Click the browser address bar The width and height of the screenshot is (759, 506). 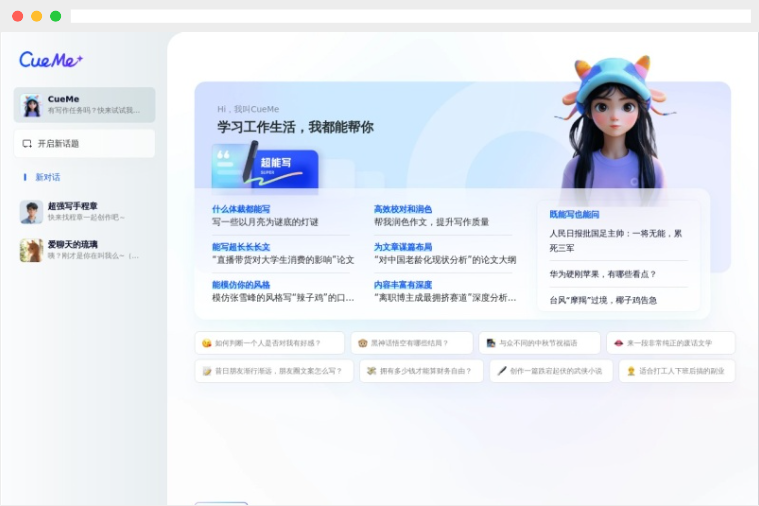tap(410, 16)
